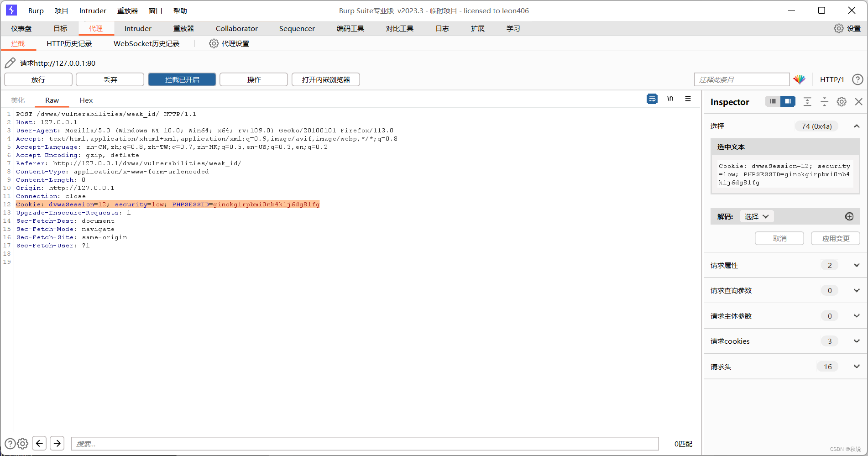Screen dimensions: 868x456
Task: Switch to the 日志 tab
Action: point(442,28)
